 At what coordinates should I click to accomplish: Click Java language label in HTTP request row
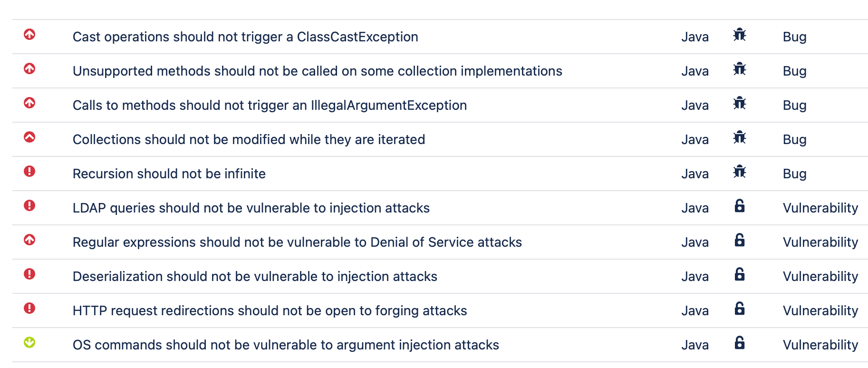click(x=695, y=311)
